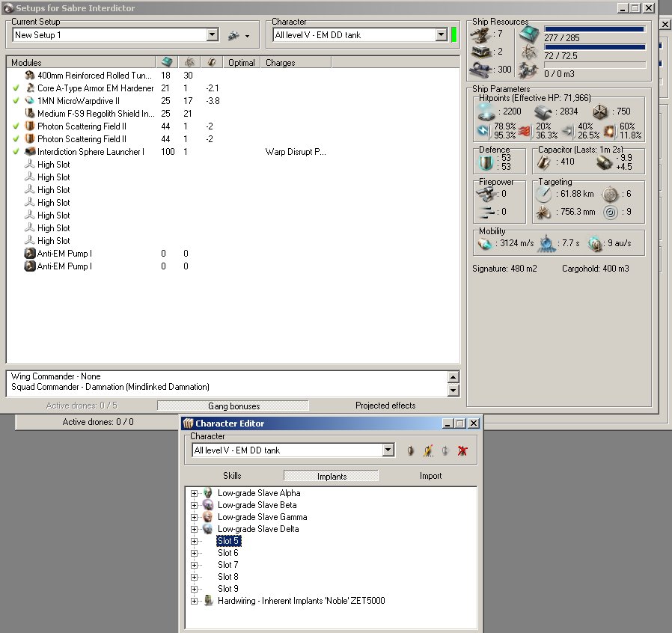The image size is (672, 633).
Task: Click the powergrid usage bar above 72 / 72.5
Action: coord(594,47)
